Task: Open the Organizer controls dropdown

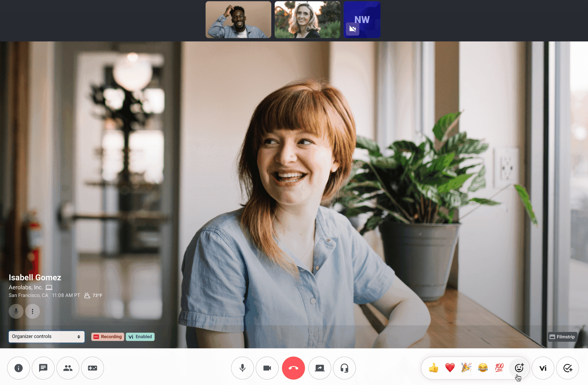Action: tap(47, 337)
